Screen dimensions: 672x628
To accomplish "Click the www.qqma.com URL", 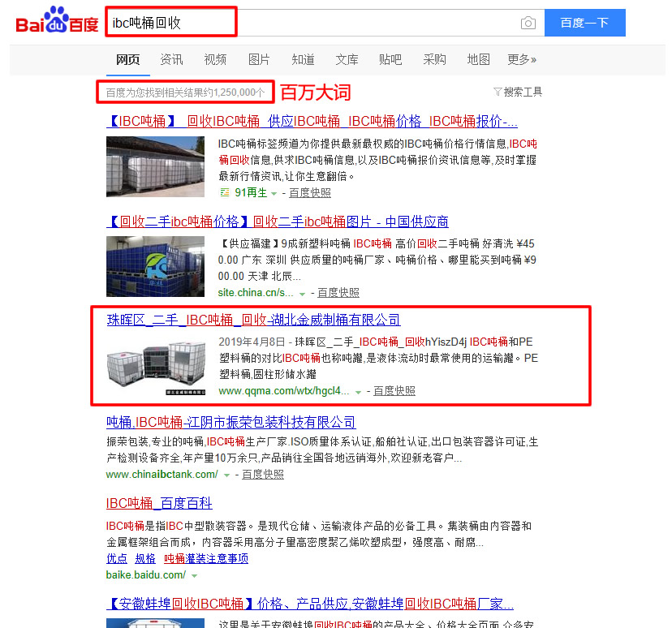I will (284, 391).
